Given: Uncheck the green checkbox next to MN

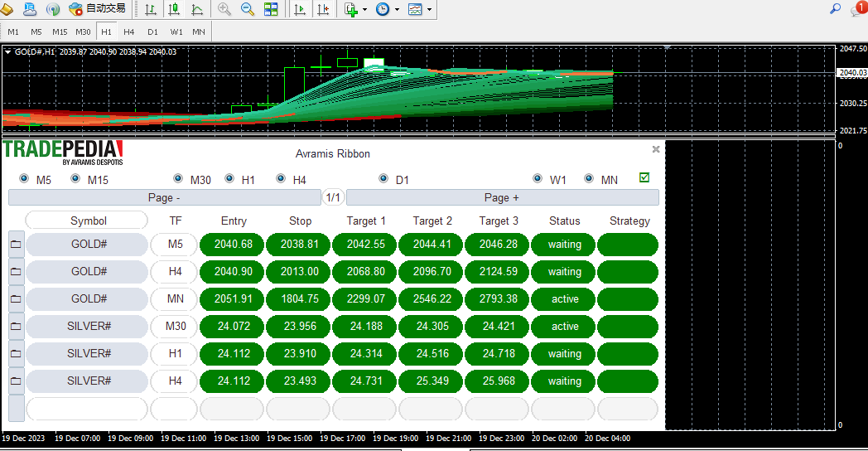Looking at the screenshot, I should point(644,177).
